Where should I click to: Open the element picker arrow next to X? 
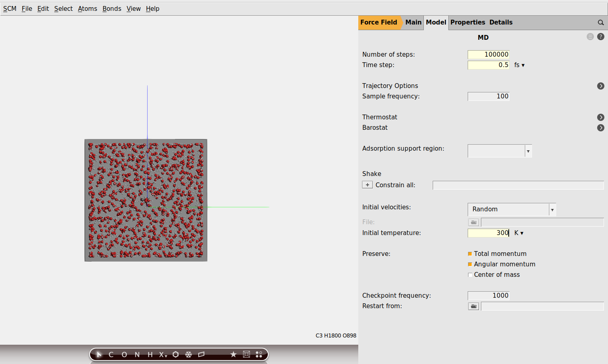pos(166,357)
